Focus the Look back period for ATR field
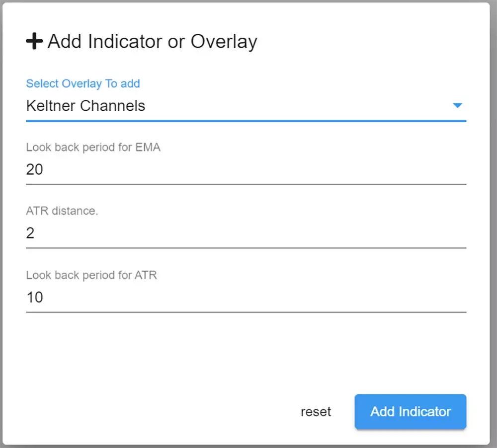The height and width of the screenshot is (448, 497). point(246,298)
